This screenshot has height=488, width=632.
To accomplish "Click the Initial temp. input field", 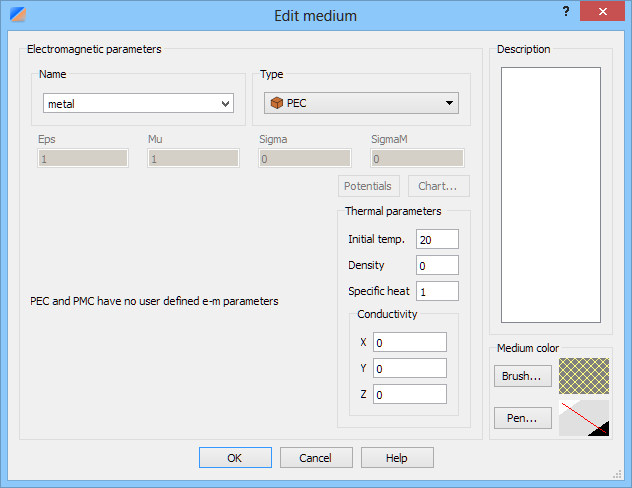I will 437,239.
